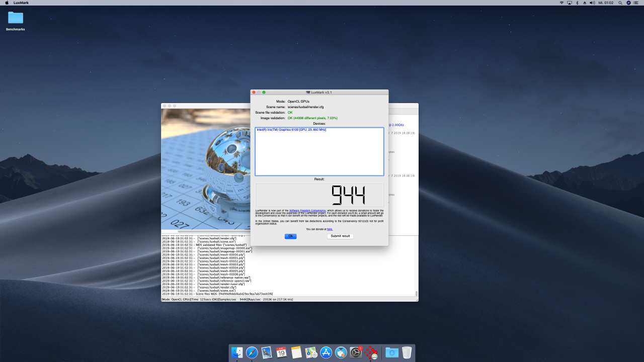
Task: Follow the Software Freedom Conservancy link
Action: point(307,211)
